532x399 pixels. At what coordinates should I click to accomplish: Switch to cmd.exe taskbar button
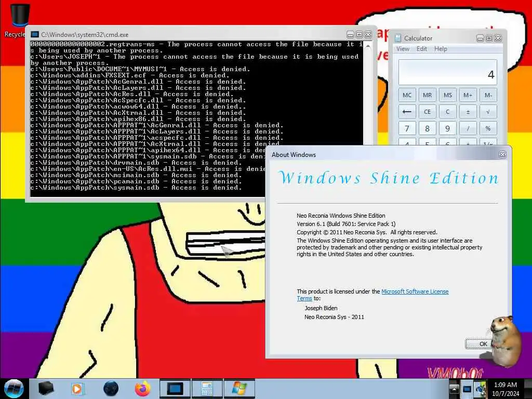pos(175,389)
